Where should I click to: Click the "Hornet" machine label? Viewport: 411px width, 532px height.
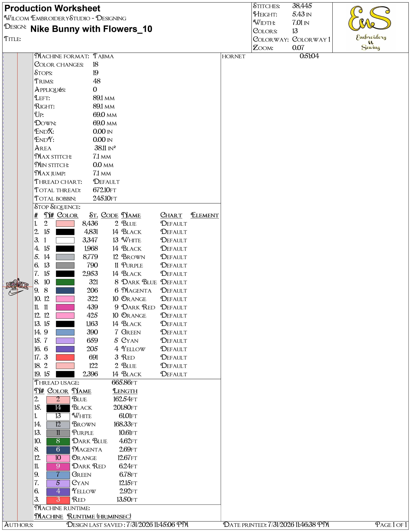(234, 57)
